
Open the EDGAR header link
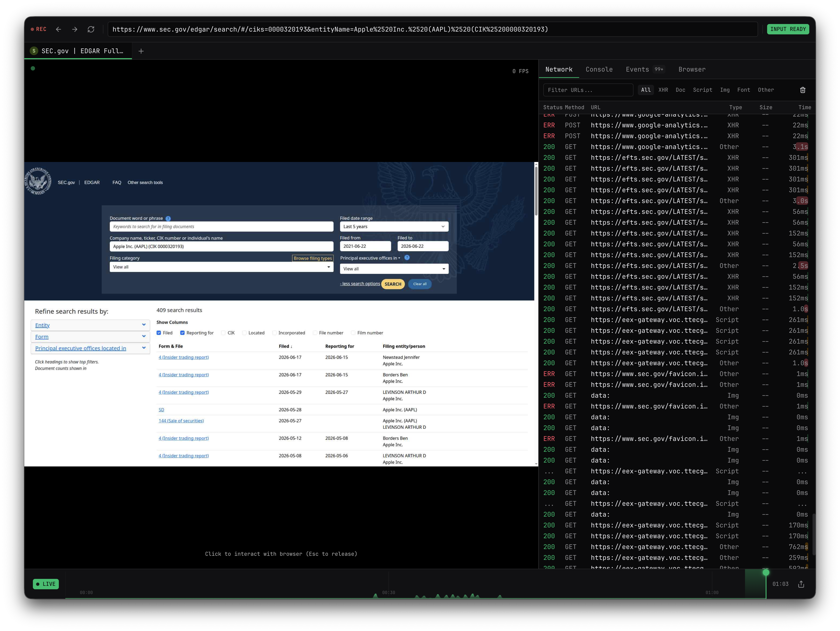tap(92, 183)
